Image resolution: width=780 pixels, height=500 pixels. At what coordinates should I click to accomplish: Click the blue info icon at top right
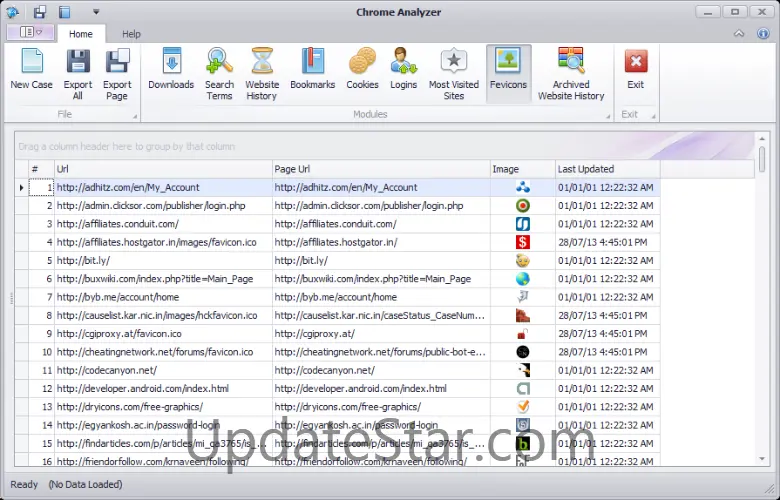coord(763,33)
